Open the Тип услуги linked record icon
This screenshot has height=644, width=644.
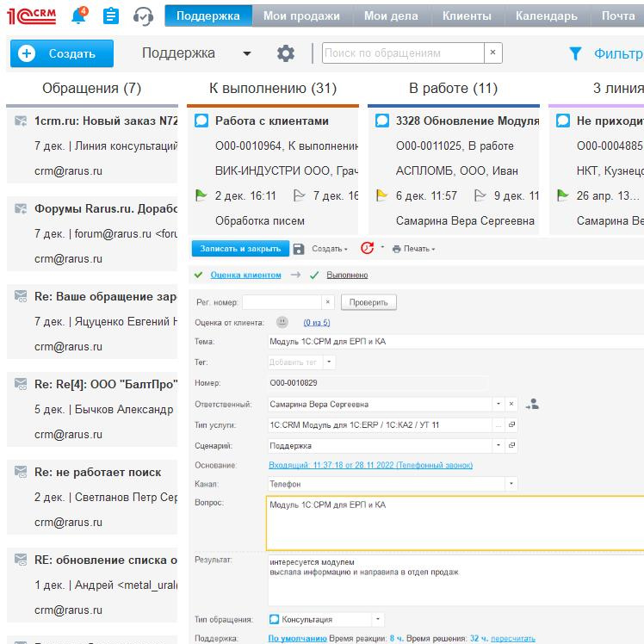coord(511,425)
